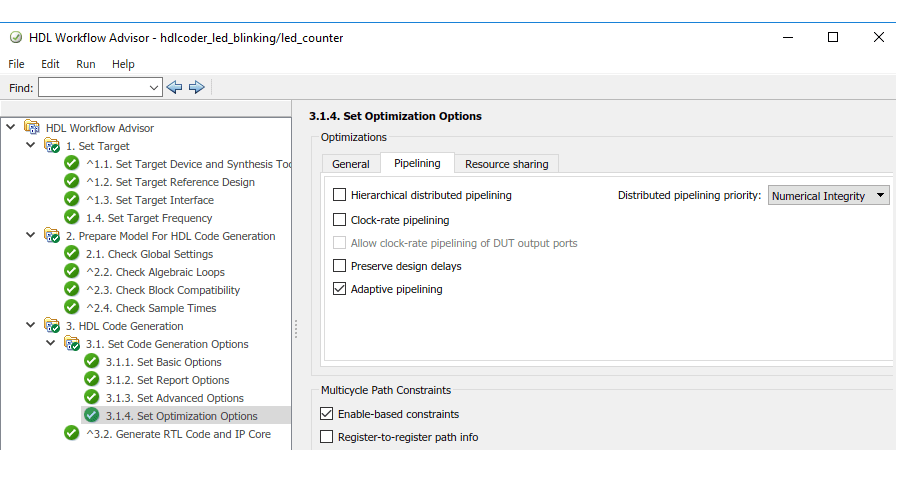Open Distributed pipelining priority dropdown
Screen dimensions: 897x489
[829, 196]
